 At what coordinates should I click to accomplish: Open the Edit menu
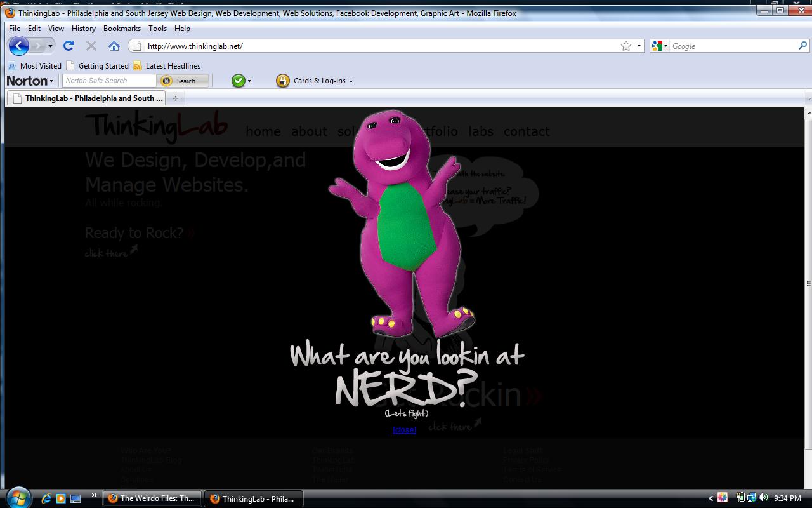point(34,29)
